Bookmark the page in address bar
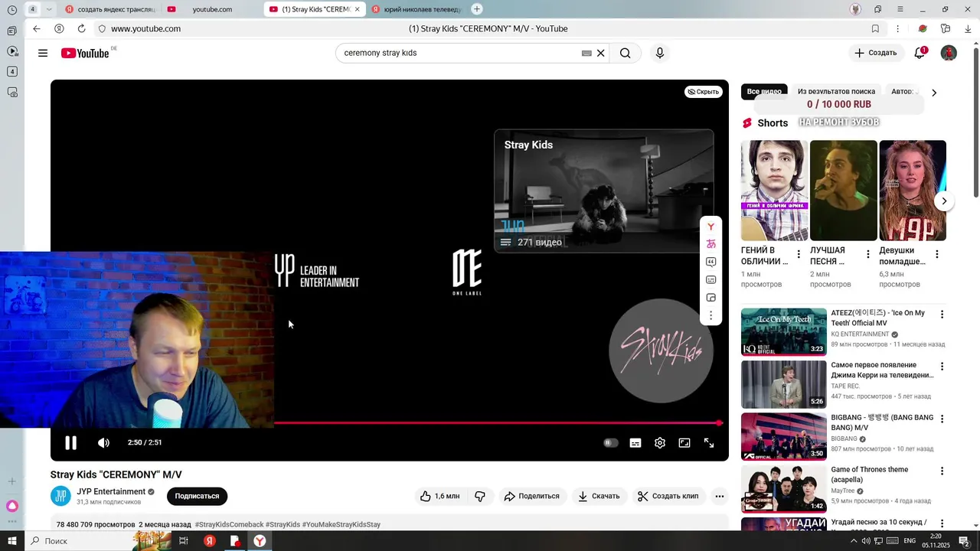 (x=875, y=28)
